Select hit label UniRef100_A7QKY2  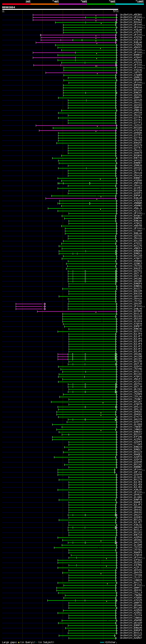point(131,376)
